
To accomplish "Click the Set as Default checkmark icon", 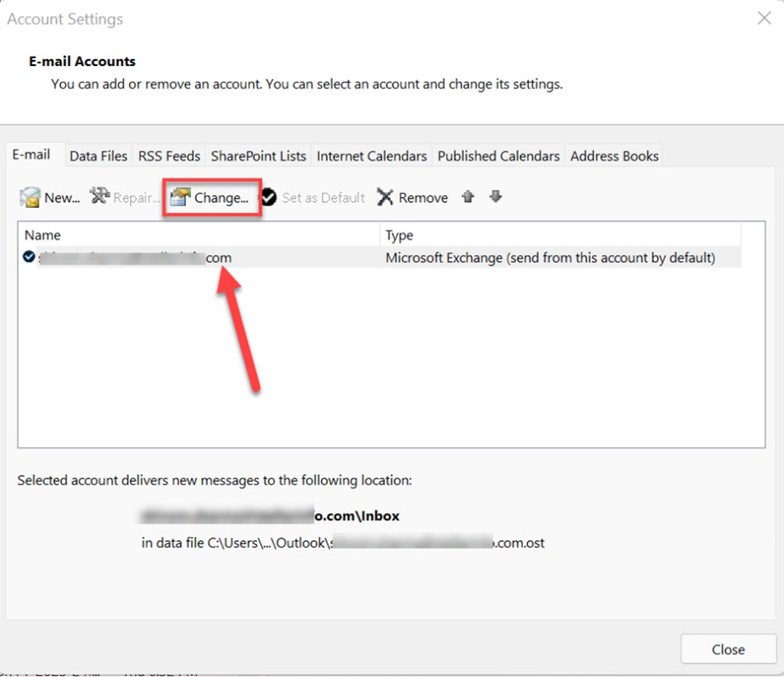I will [x=269, y=197].
